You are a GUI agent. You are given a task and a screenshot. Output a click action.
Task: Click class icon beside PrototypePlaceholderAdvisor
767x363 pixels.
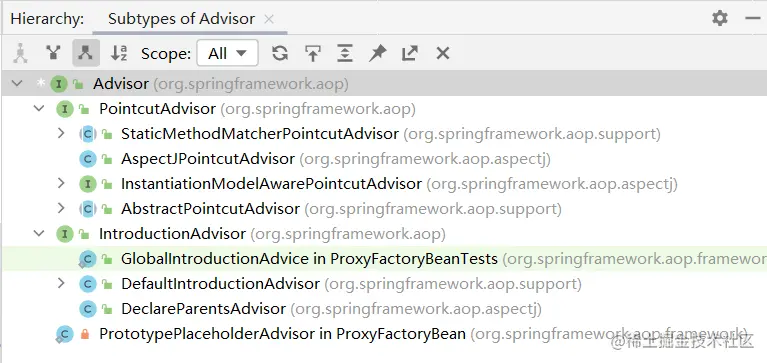coord(65,334)
